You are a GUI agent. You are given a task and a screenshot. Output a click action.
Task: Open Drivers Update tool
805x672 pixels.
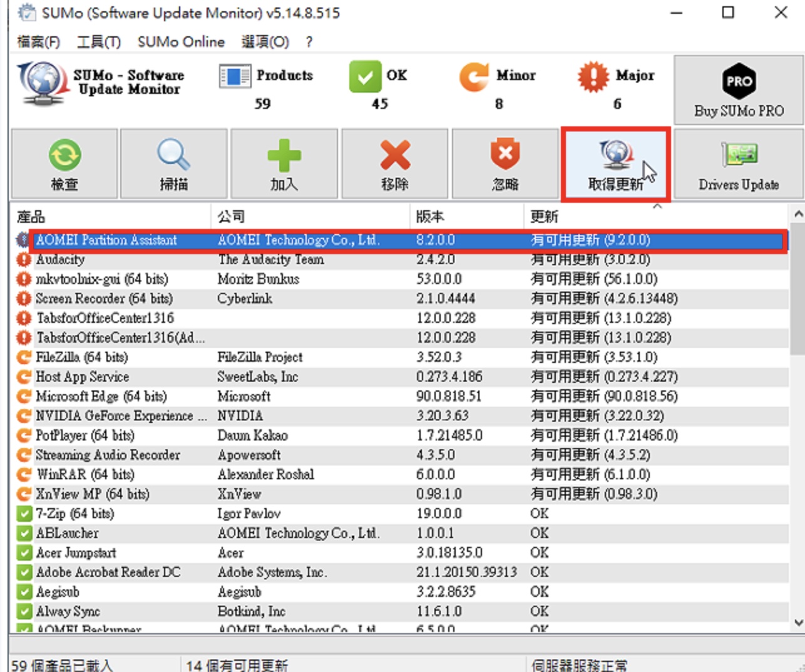pos(739,164)
